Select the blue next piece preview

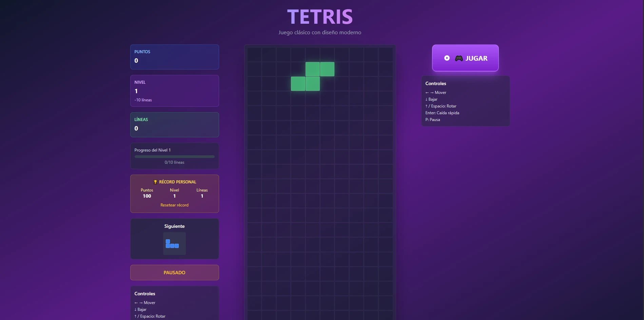tap(174, 243)
